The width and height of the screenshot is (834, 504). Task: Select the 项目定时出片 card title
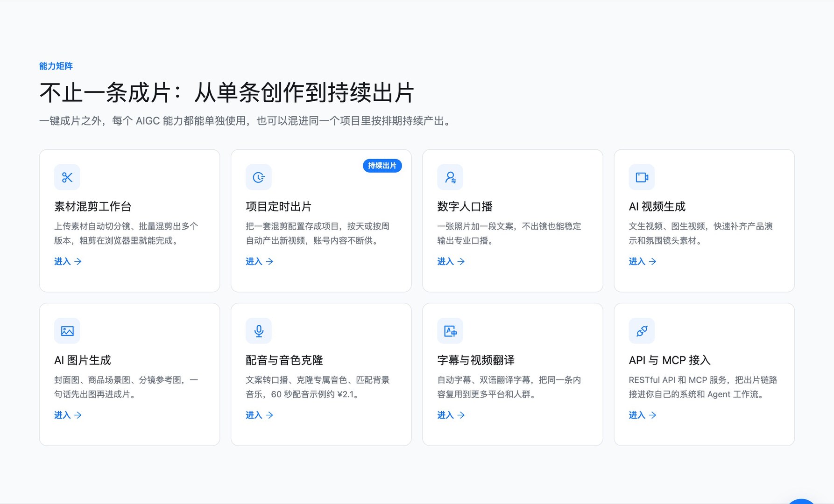(x=279, y=206)
